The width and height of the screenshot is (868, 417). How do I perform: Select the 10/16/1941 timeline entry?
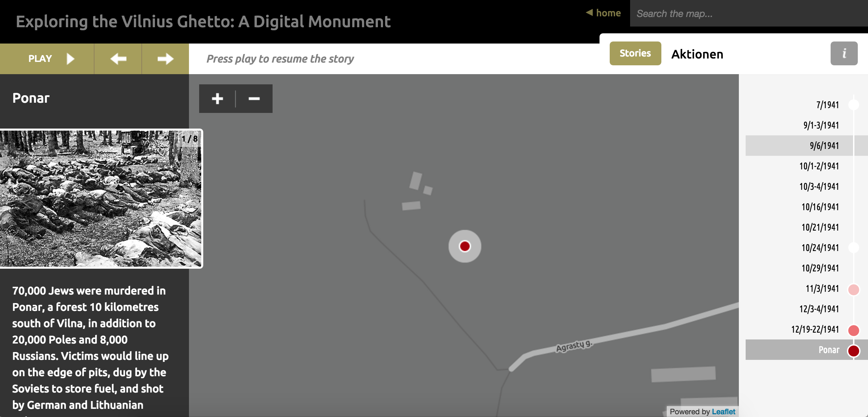pos(820,207)
